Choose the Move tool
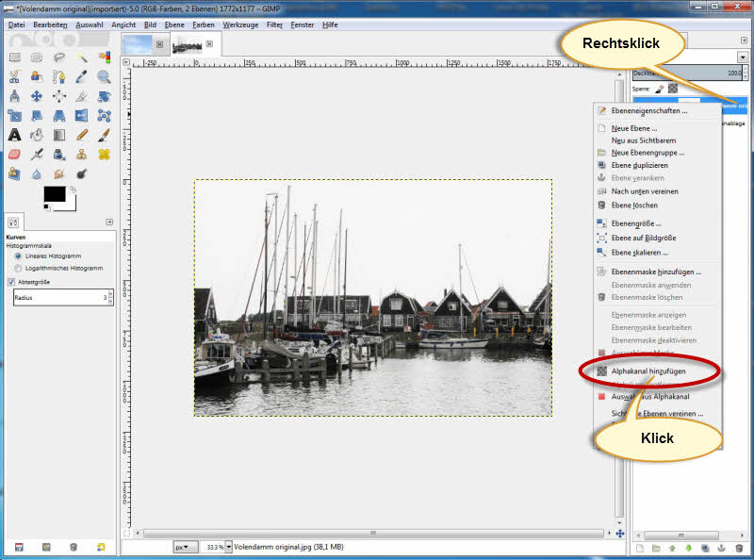 (37, 96)
